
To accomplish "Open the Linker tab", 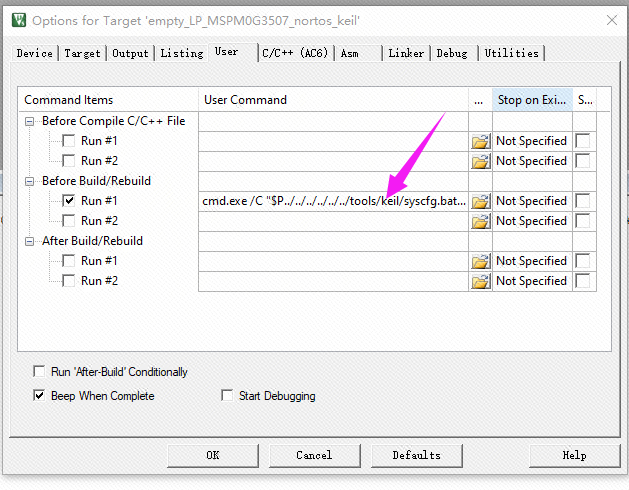I will pyautogui.click(x=406, y=53).
